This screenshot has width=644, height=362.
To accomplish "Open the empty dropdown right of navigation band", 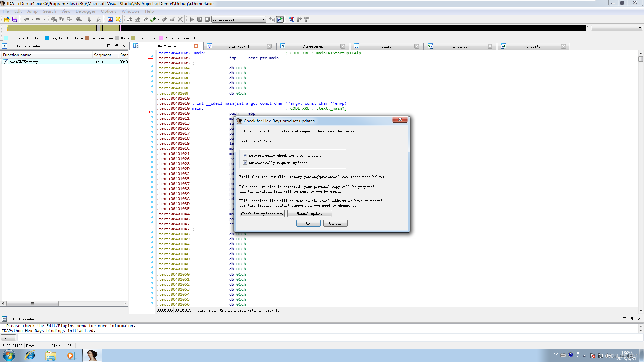I will click(x=616, y=28).
